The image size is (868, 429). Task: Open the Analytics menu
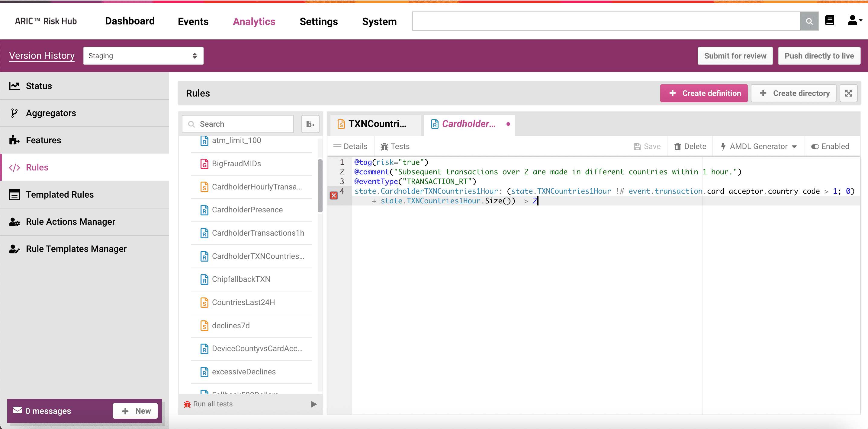[x=254, y=21]
